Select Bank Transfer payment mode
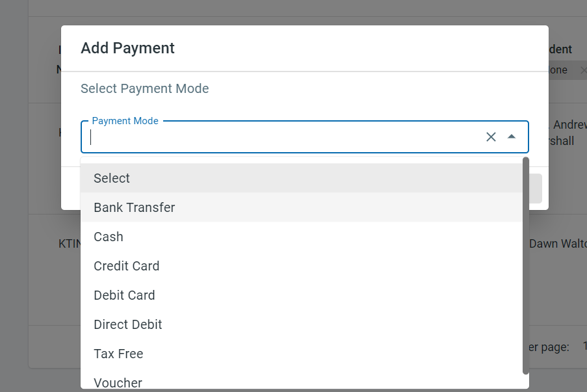 click(135, 207)
